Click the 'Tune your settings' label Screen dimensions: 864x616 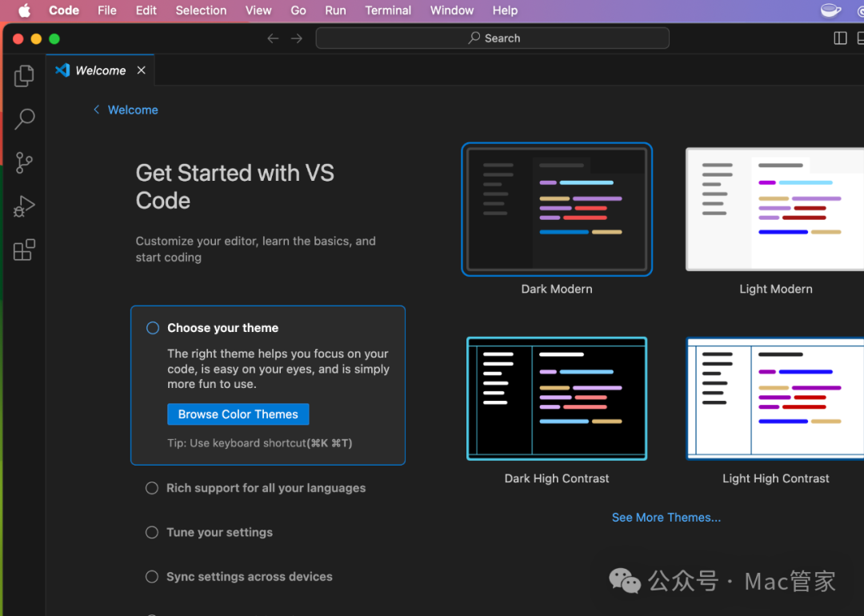pyautogui.click(x=219, y=532)
